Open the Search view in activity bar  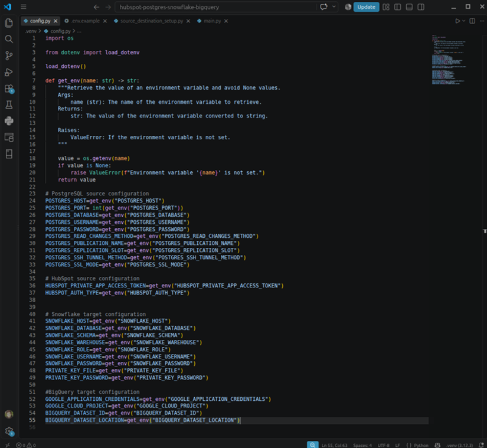[9, 39]
